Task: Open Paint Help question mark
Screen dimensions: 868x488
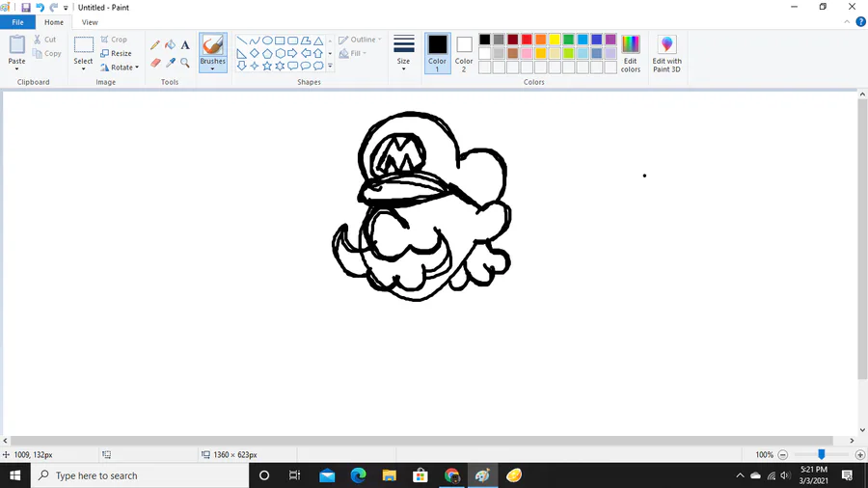Action: [861, 22]
